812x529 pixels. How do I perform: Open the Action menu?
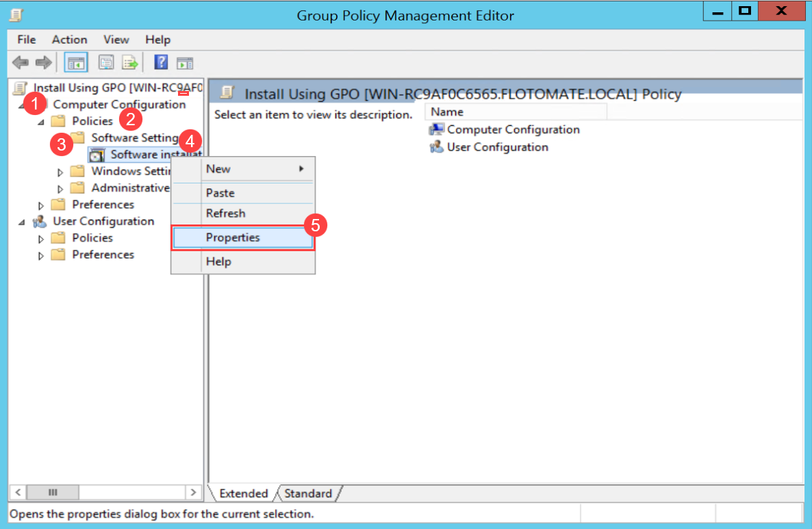point(69,40)
